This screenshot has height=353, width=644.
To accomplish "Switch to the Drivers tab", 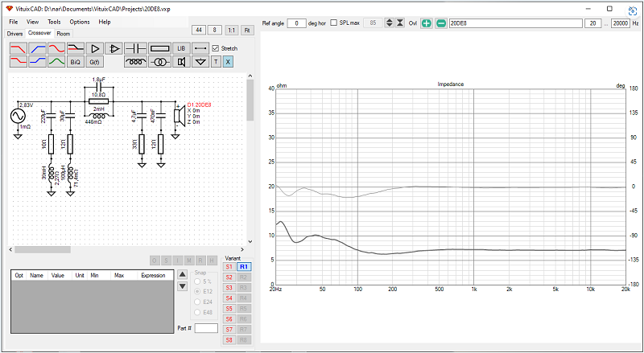I will click(x=14, y=34).
